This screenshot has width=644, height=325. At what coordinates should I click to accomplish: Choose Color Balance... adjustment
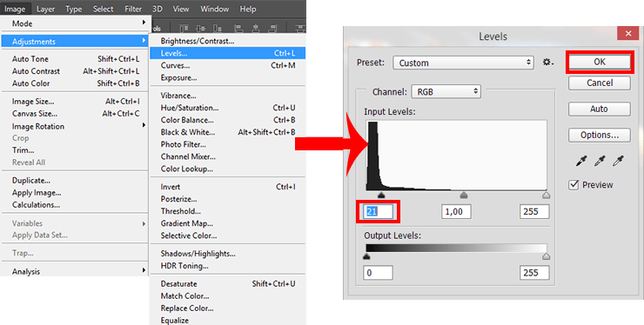(227, 120)
